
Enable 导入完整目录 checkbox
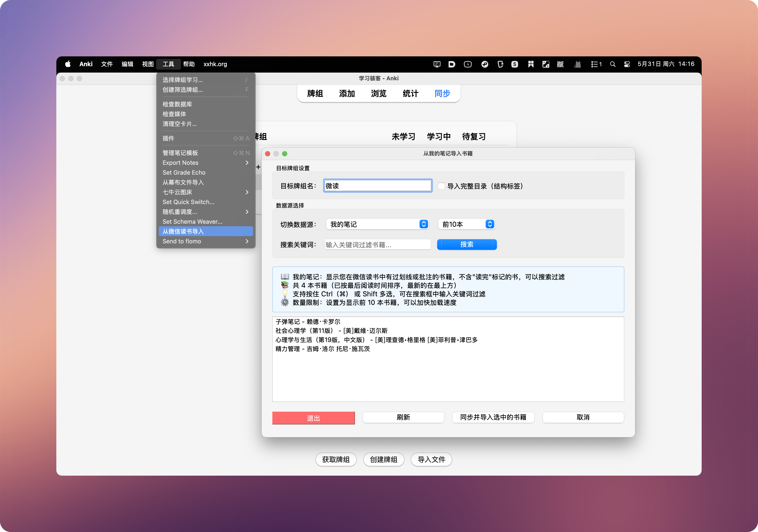441,186
